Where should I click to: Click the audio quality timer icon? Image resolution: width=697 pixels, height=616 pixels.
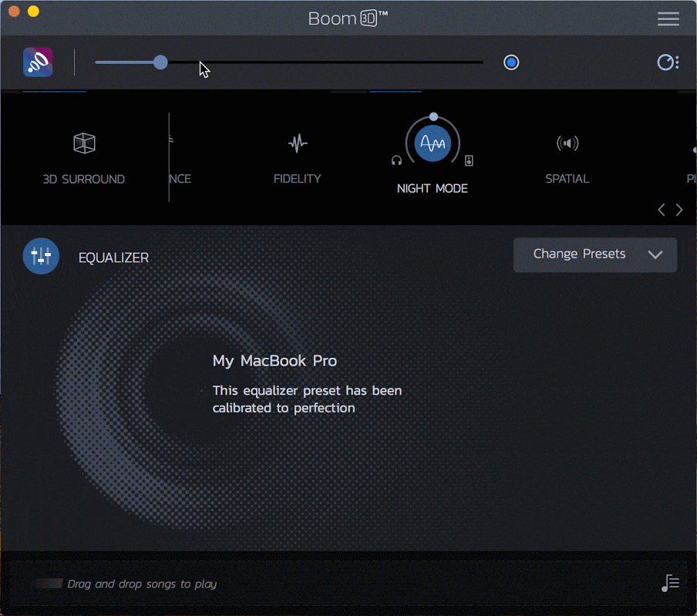[666, 62]
